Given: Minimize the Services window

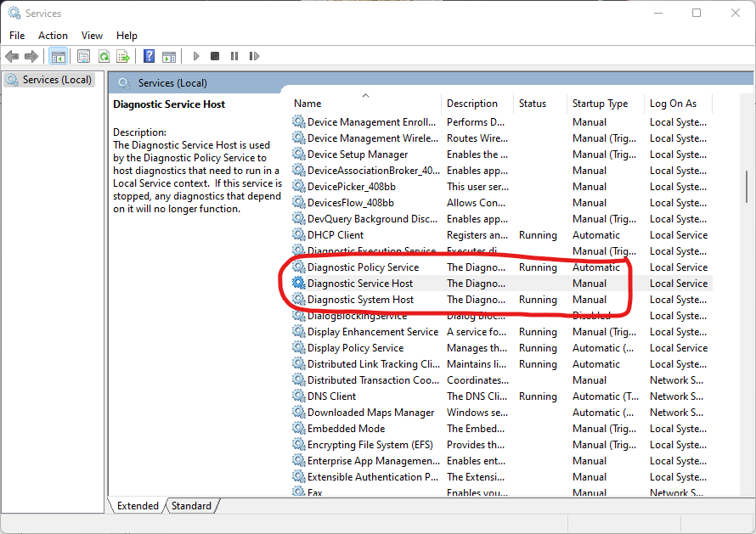Looking at the screenshot, I should (x=658, y=13).
